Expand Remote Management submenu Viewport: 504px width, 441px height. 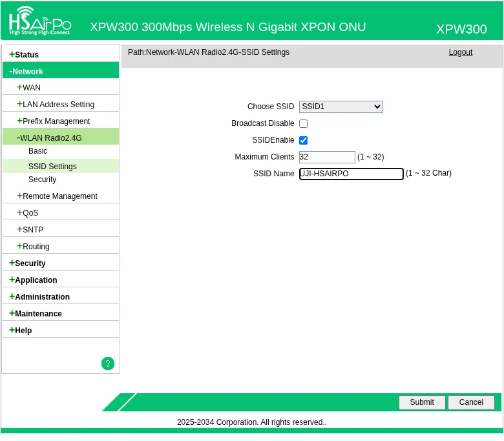pos(58,196)
